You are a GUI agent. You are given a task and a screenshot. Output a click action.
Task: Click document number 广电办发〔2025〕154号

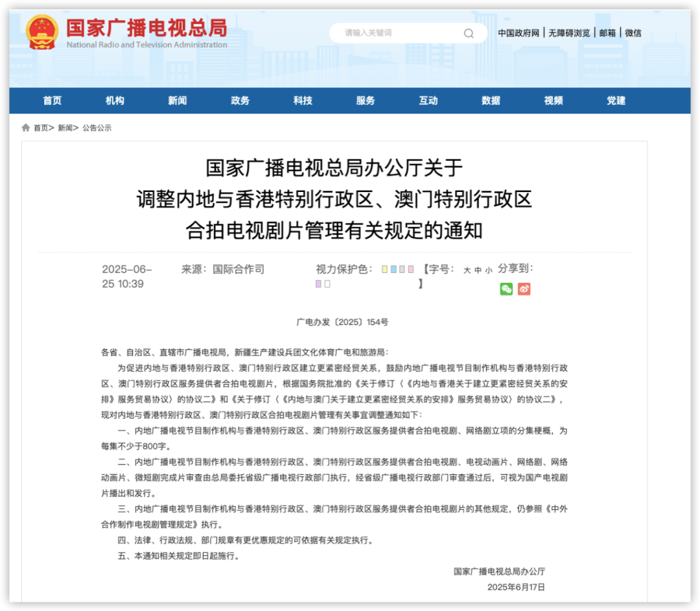pyautogui.click(x=342, y=322)
